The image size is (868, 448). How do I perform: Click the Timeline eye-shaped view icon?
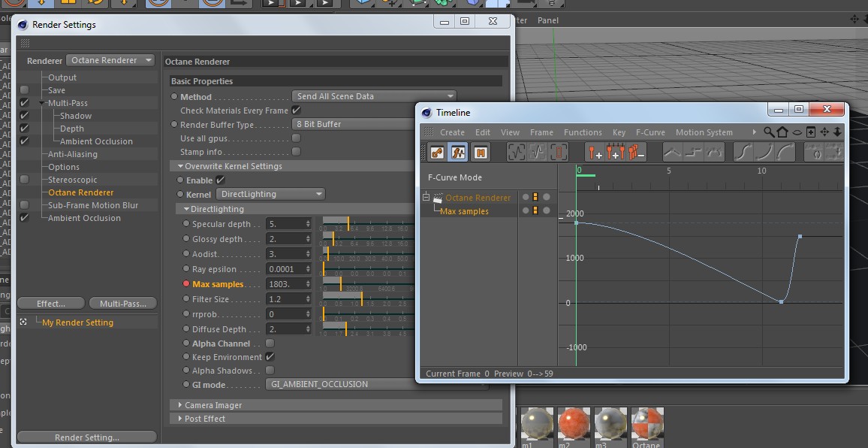coord(797,132)
